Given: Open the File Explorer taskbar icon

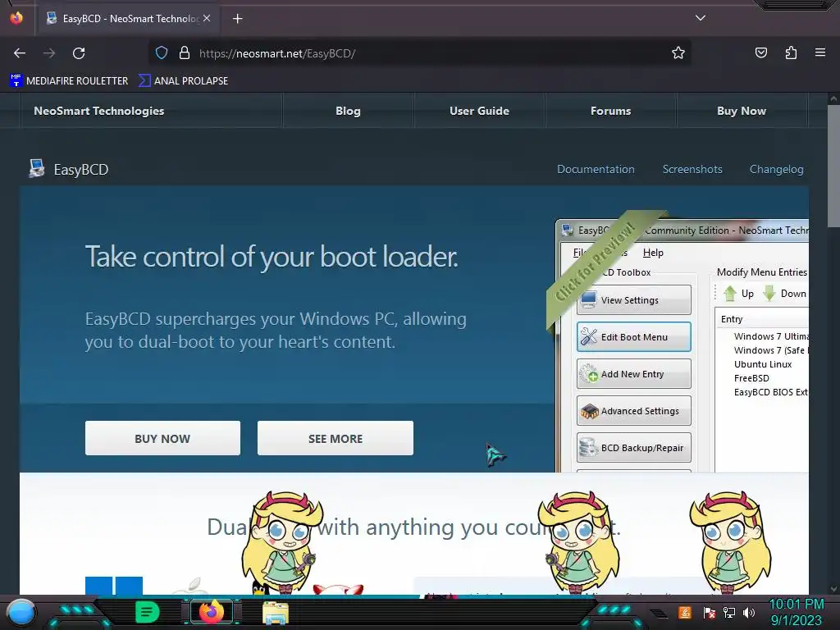Looking at the screenshot, I should click(276, 613).
